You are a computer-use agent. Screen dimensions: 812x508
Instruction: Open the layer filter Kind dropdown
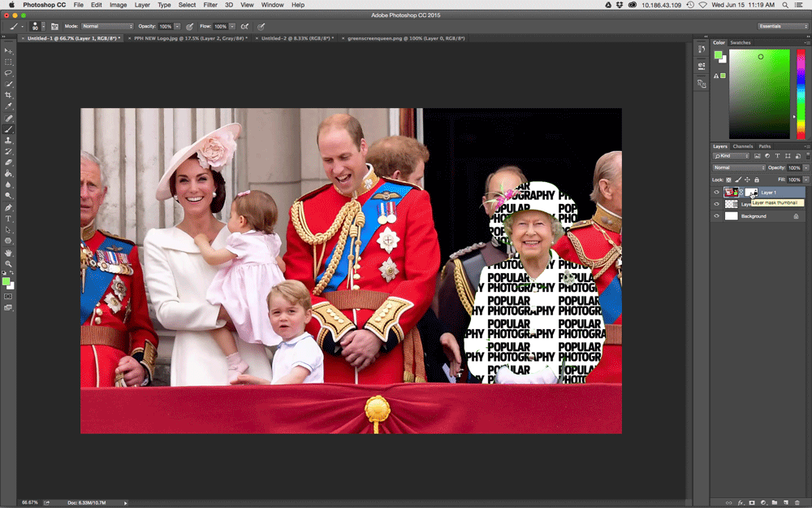pyautogui.click(x=732, y=156)
